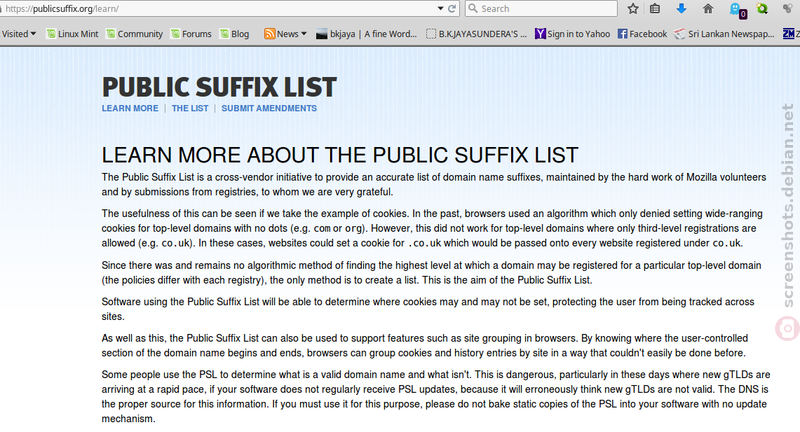This screenshot has width=800, height=432.
Task: Open the B.K.JAYASUNDERA'S bookmark
Action: pyautogui.click(x=477, y=34)
